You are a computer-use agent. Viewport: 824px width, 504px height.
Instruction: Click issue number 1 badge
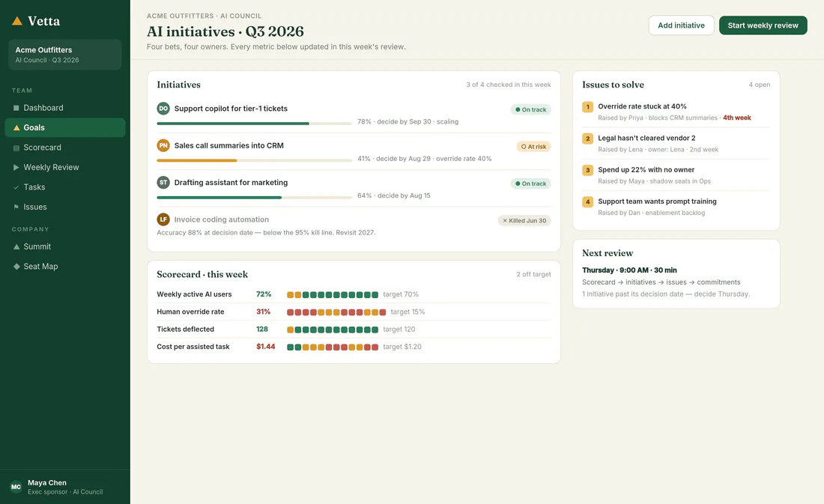tap(588, 106)
